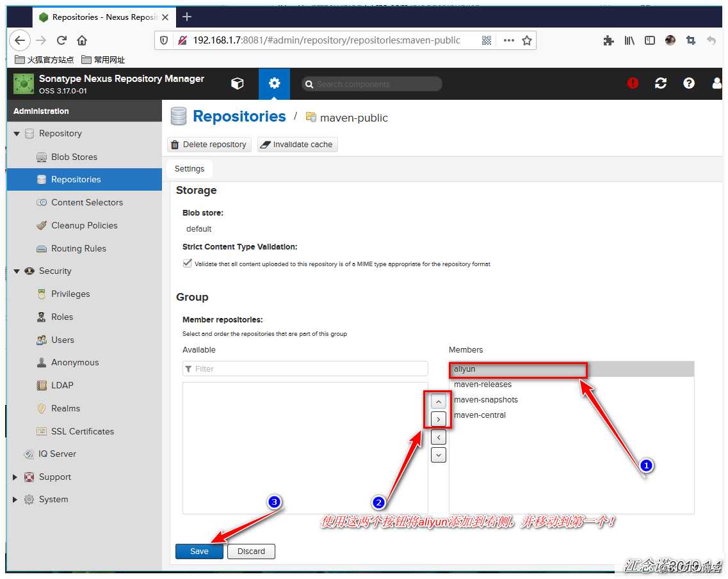Go to the Repositories breadcrumb link

pyautogui.click(x=239, y=116)
